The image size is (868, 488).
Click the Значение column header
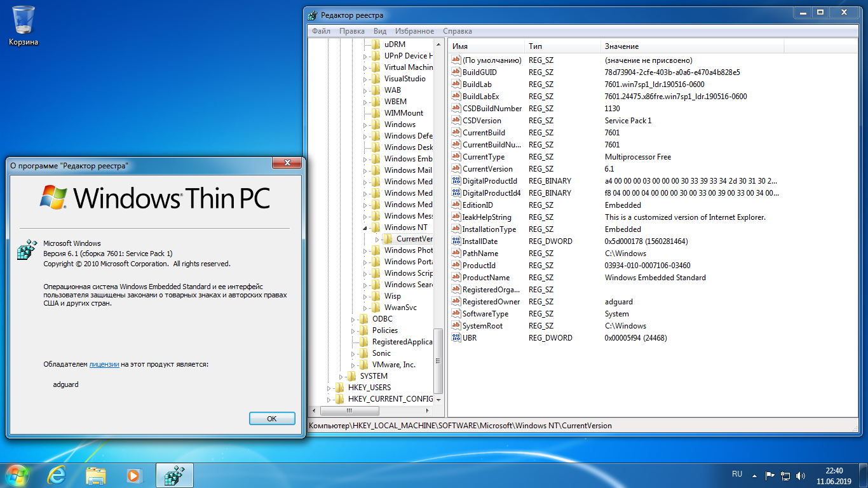click(x=692, y=46)
